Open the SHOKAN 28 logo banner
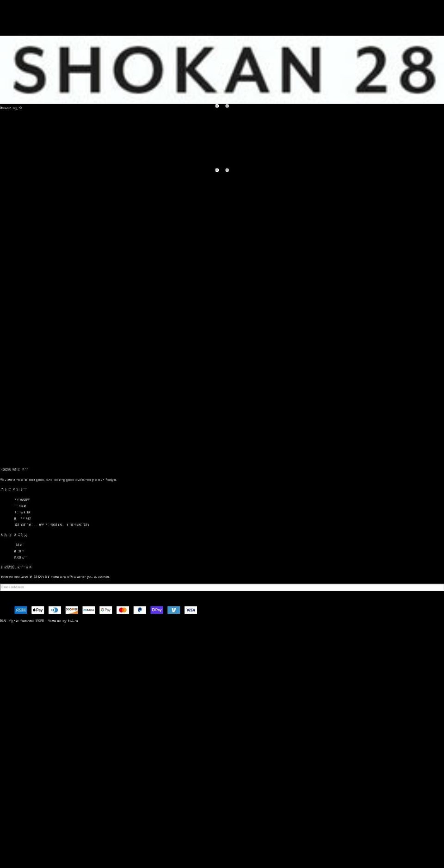 coord(222,69)
